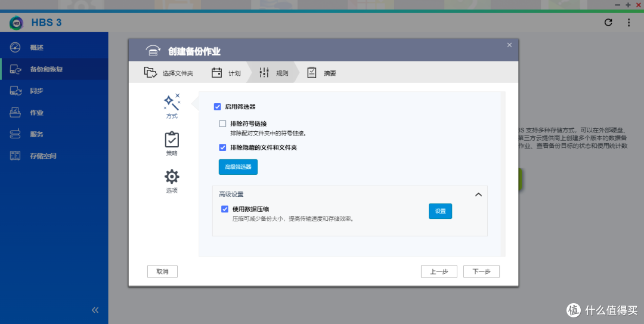The height and width of the screenshot is (324, 644).
Task: Select 备份和恢复 in the sidebar
Action: (x=54, y=69)
